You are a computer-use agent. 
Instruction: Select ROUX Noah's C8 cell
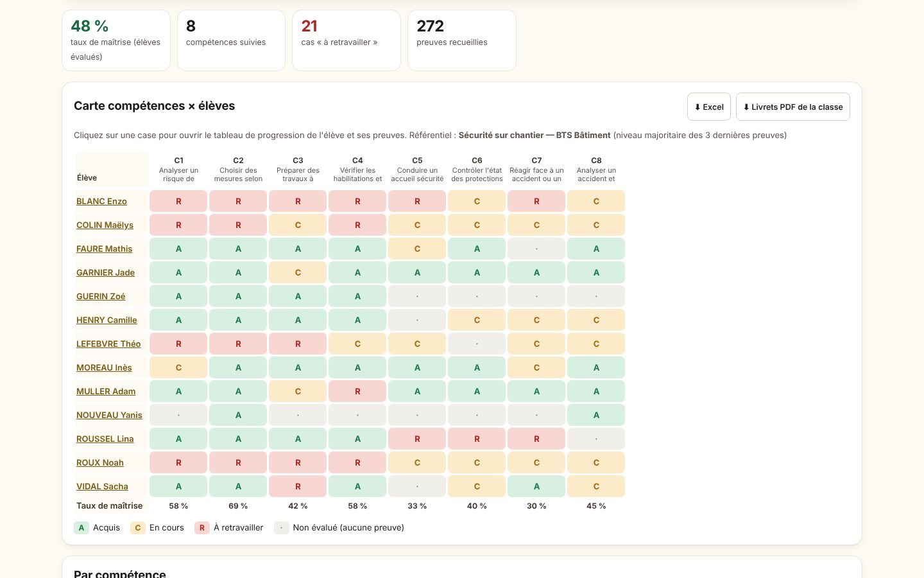tap(596, 462)
